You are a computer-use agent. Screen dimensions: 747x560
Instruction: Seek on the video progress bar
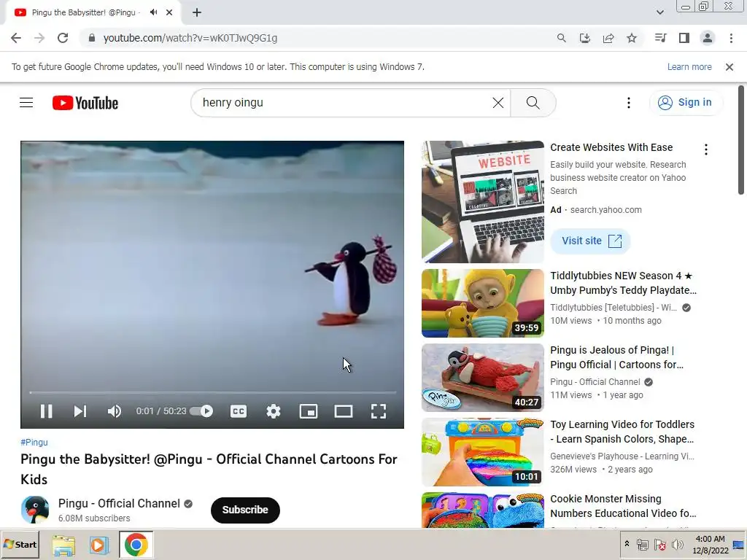(212, 392)
